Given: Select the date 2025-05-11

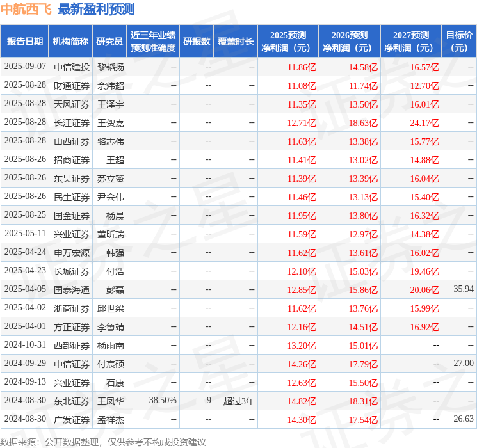Looking at the screenshot, I should [x=25, y=233].
